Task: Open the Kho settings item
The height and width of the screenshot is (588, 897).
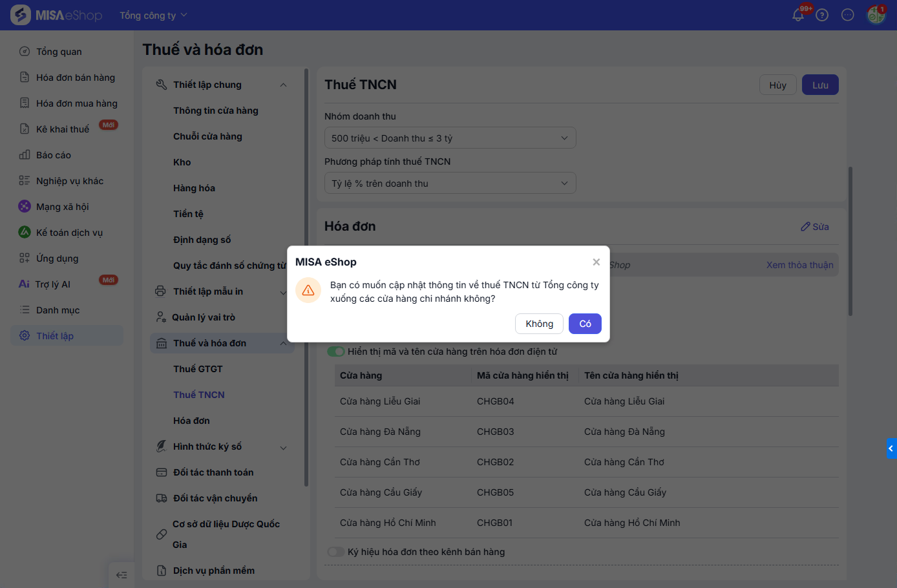Action: coord(182,162)
